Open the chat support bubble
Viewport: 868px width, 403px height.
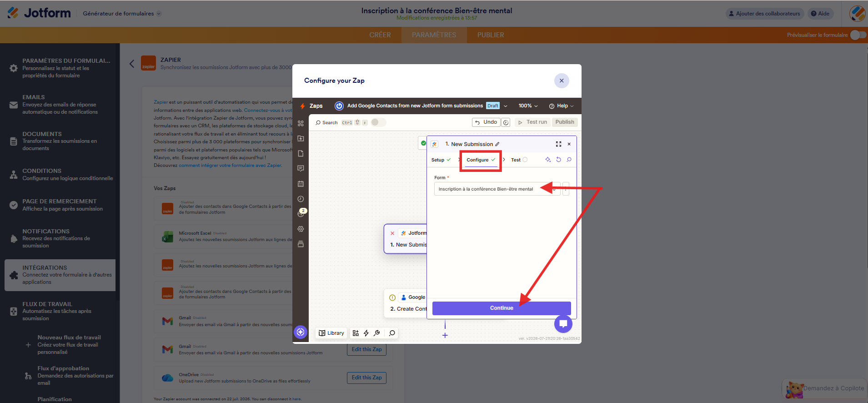pyautogui.click(x=563, y=324)
